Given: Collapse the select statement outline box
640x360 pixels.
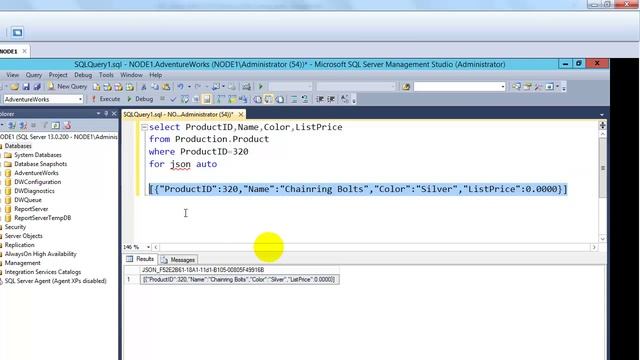Looking at the screenshot, I should tap(144, 127).
